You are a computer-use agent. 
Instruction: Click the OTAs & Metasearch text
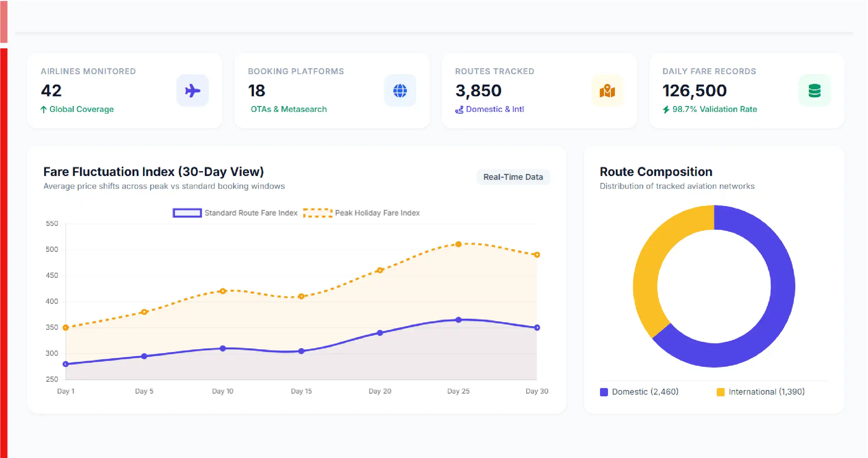coord(289,109)
